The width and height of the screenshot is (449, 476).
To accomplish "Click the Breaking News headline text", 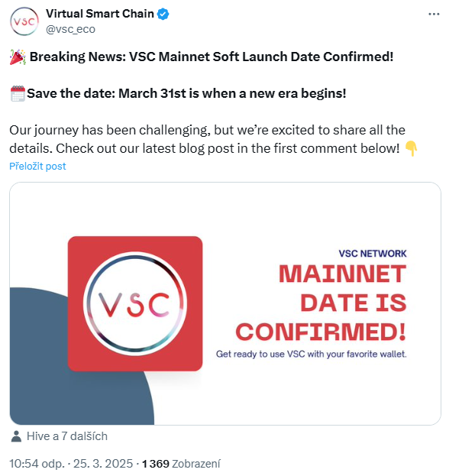I will [212, 57].
